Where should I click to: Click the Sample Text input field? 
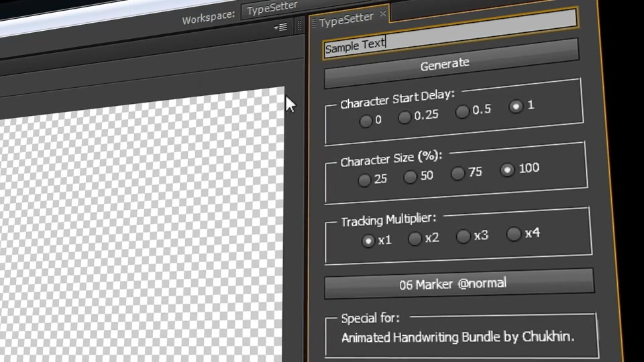[x=451, y=34]
